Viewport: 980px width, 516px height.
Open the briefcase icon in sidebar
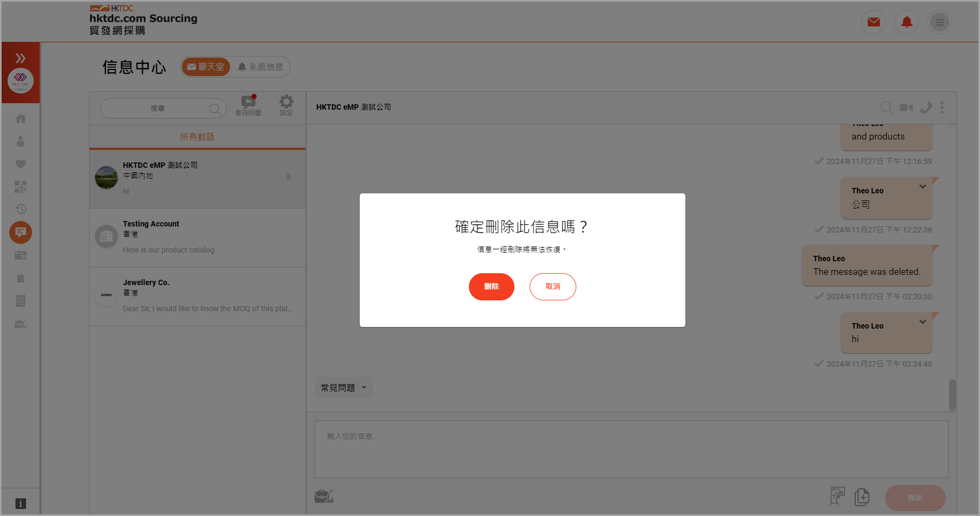(21, 324)
